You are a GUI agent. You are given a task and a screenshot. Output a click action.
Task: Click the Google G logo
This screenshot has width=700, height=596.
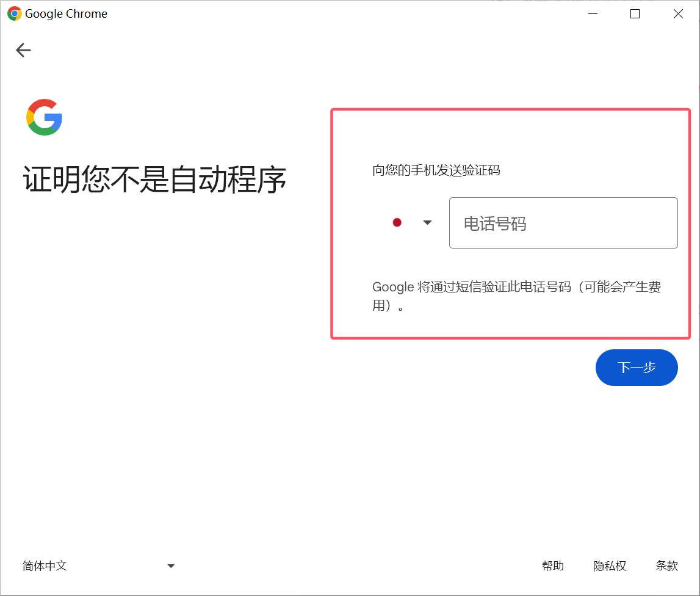click(44, 117)
